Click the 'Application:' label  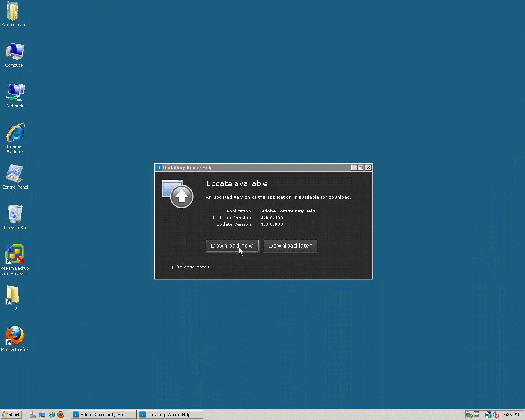(240, 211)
